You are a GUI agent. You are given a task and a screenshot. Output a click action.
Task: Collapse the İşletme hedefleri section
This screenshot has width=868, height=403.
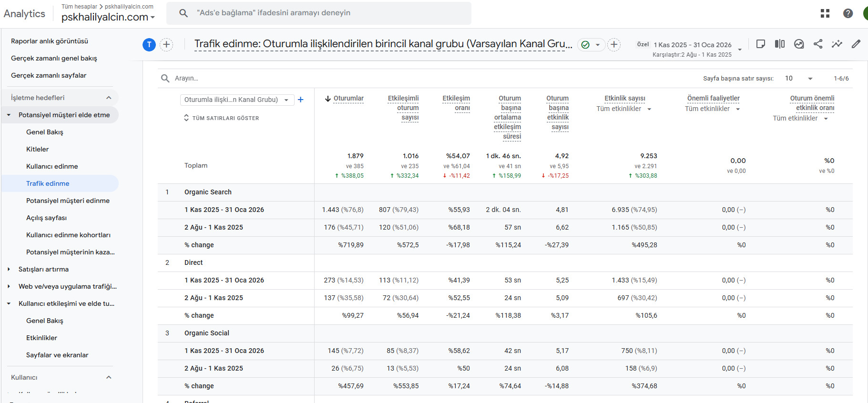coord(109,98)
